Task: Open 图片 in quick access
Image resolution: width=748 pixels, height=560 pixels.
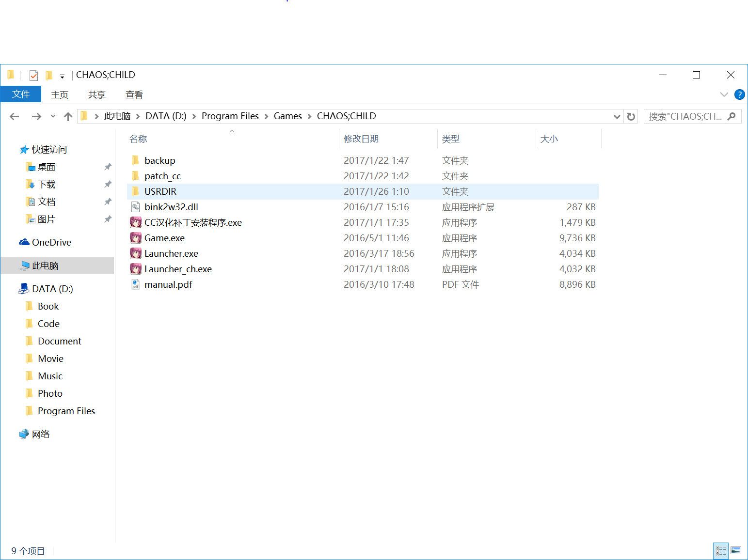Action: (47, 219)
